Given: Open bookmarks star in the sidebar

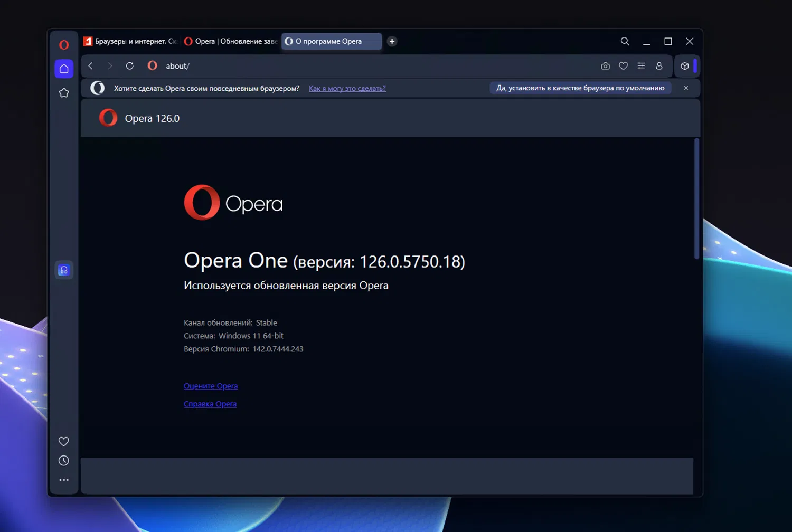Looking at the screenshot, I should pos(64,93).
